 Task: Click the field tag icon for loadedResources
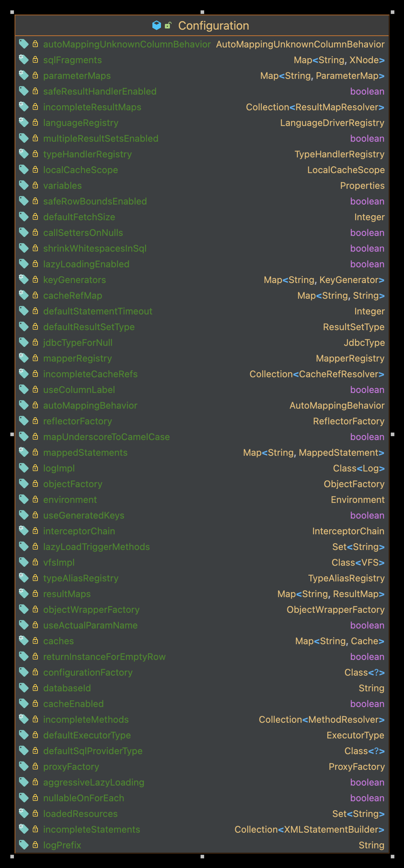click(x=24, y=813)
